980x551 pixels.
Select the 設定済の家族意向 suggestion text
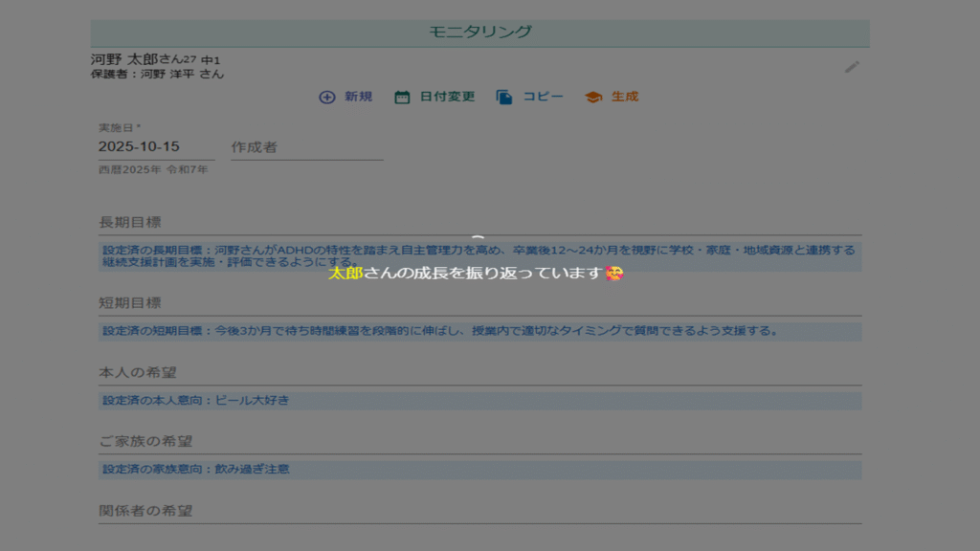(196, 470)
